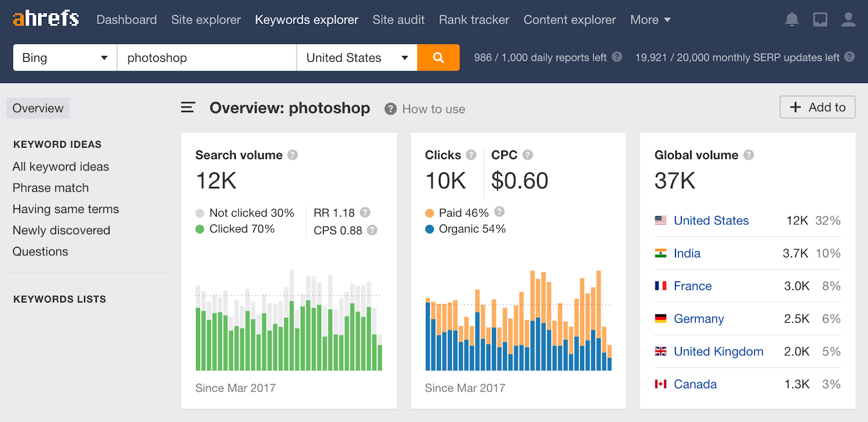Click help icon next to monthly SERP updates
Screen dimensions: 868x422
click(x=850, y=56)
